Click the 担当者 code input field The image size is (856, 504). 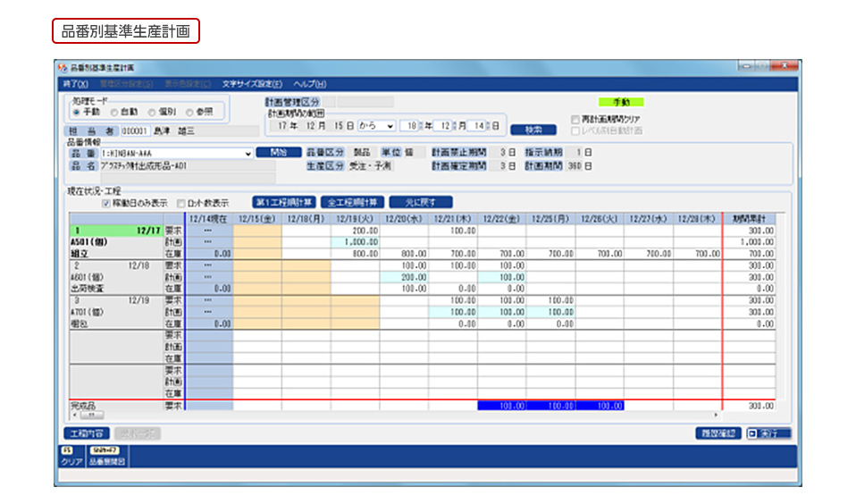[x=130, y=130]
